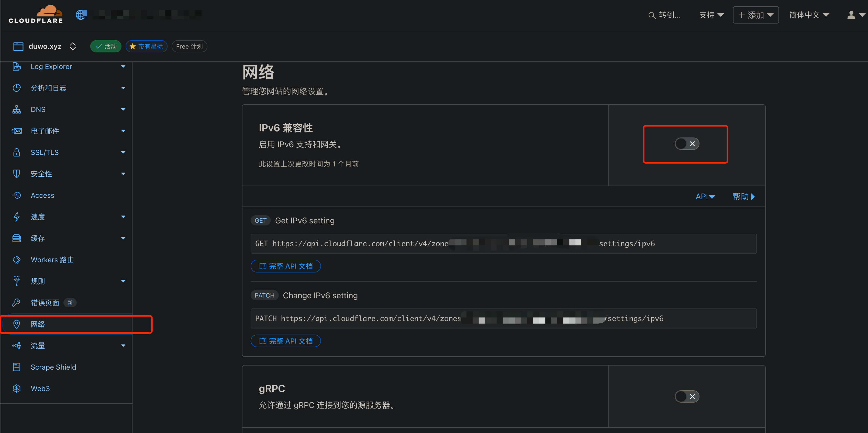Screen dimensions: 868x433
Task: Click the 转到... search box
Action: tap(664, 15)
